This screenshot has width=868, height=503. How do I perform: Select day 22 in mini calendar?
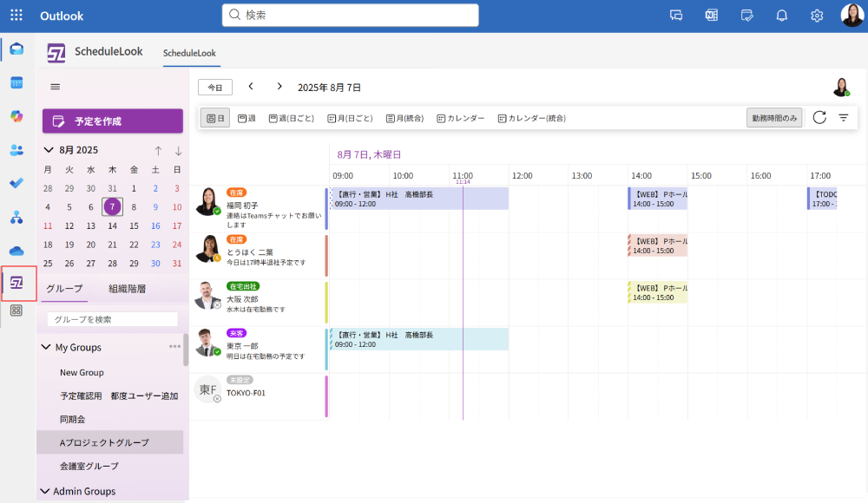click(134, 245)
